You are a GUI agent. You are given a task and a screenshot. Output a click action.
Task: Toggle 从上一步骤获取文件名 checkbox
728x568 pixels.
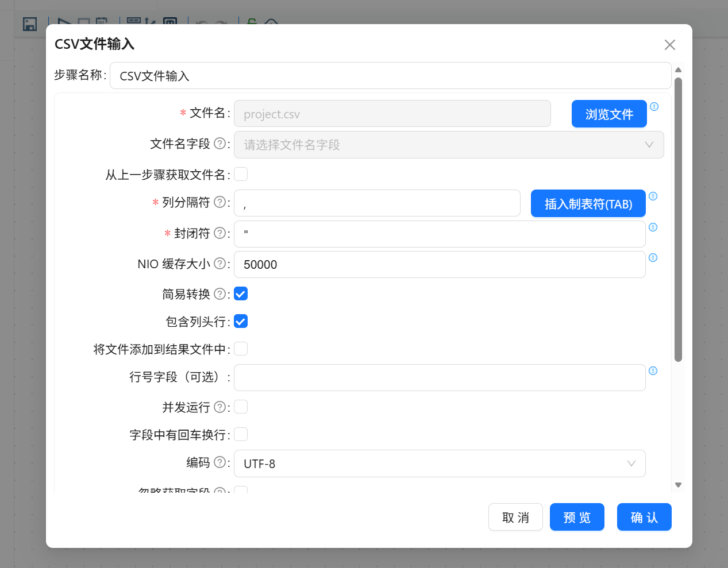pyautogui.click(x=241, y=174)
